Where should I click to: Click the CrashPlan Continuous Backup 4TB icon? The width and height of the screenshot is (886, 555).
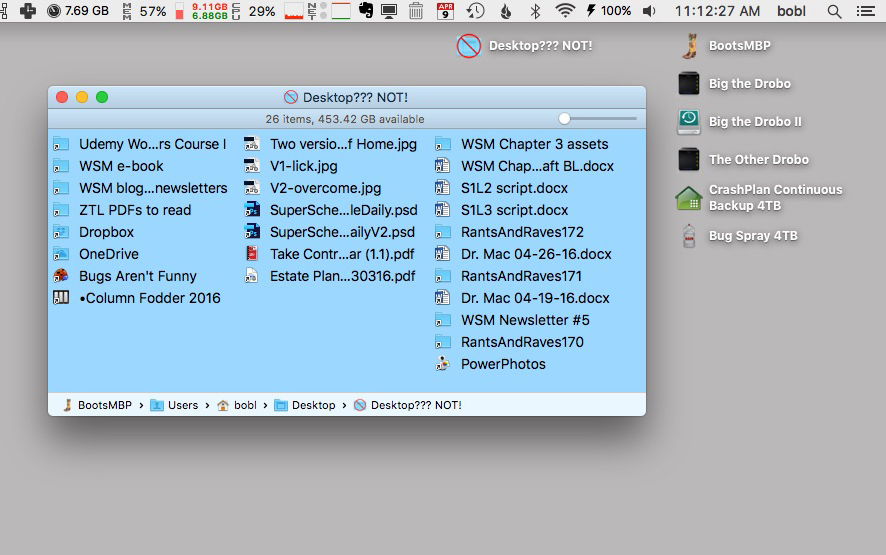689,198
